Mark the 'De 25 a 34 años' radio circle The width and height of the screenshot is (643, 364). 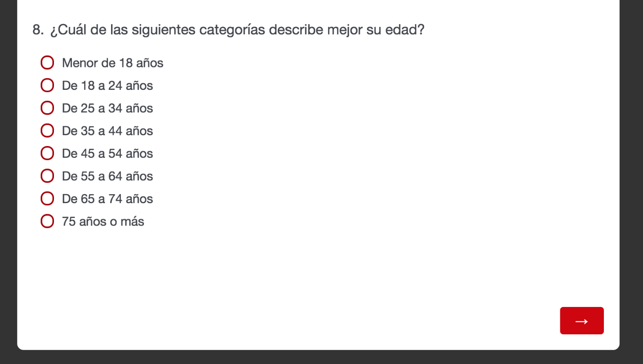point(47,108)
